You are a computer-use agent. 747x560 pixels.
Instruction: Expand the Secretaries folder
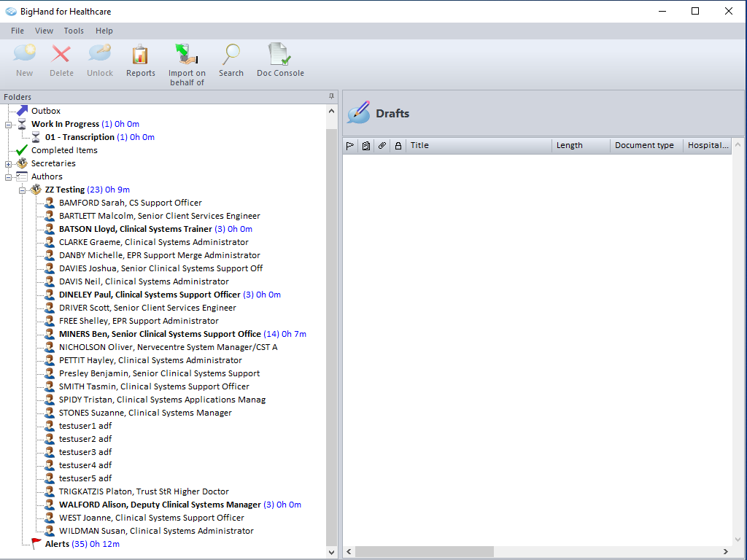[8, 164]
